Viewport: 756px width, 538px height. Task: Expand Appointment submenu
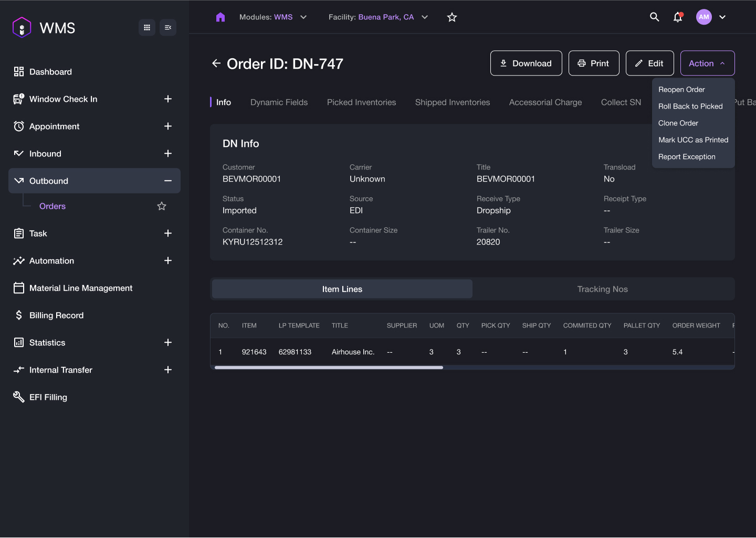click(x=168, y=126)
